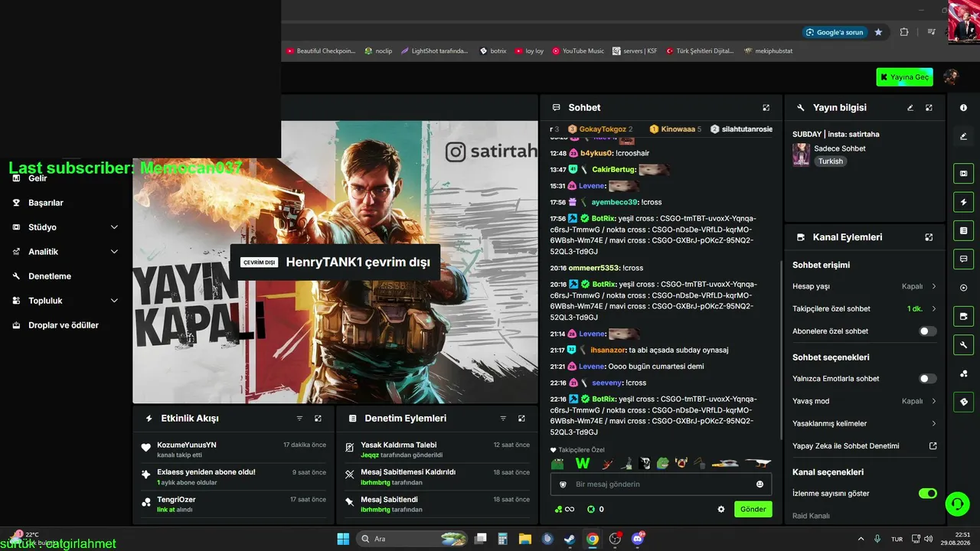Click the Turkish language tag

(831, 161)
